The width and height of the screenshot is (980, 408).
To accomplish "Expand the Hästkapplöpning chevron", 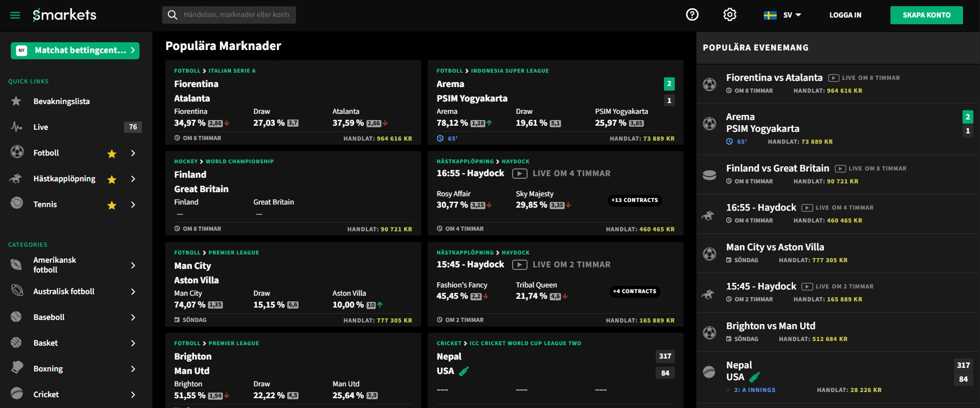I will pyautogui.click(x=133, y=179).
